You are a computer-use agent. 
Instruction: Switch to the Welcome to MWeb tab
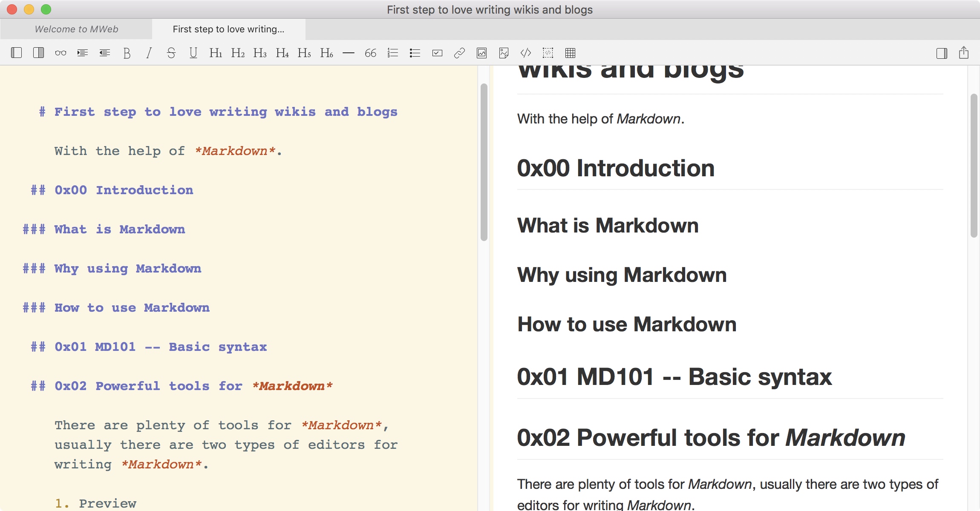76,29
